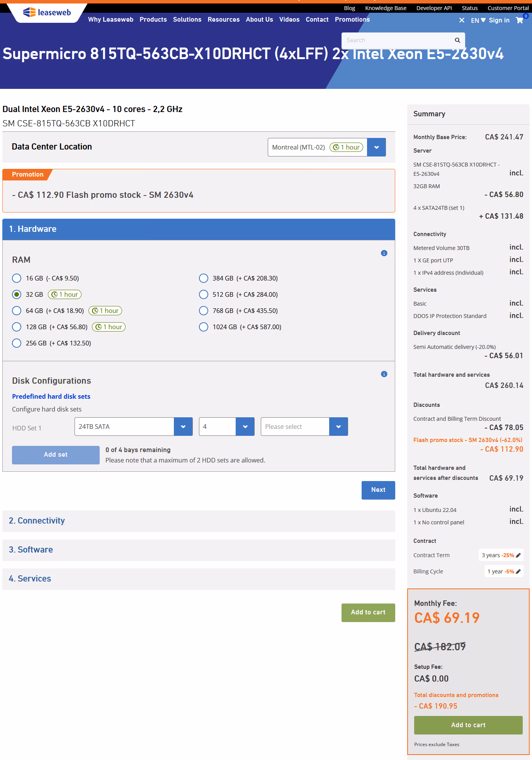Open the Developer API link
This screenshot has height=760, width=532.
[434, 8]
